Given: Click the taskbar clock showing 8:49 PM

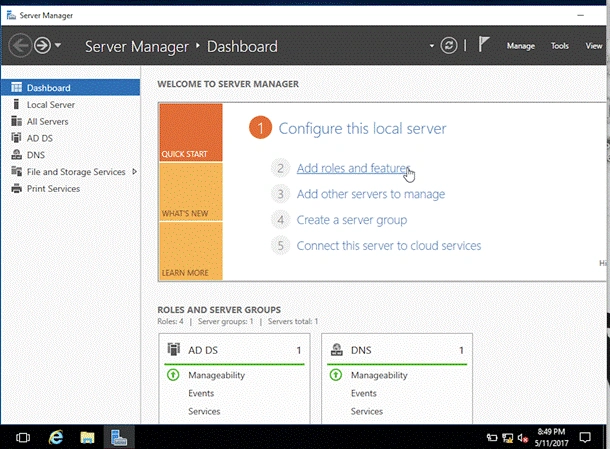Looking at the screenshot, I should (551, 437).
